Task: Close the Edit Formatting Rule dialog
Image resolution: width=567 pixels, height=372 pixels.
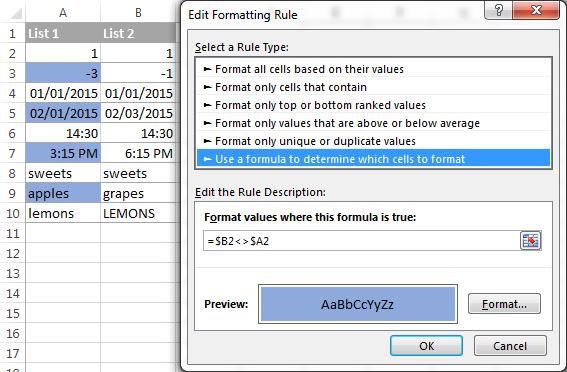Action: [536, 10]
